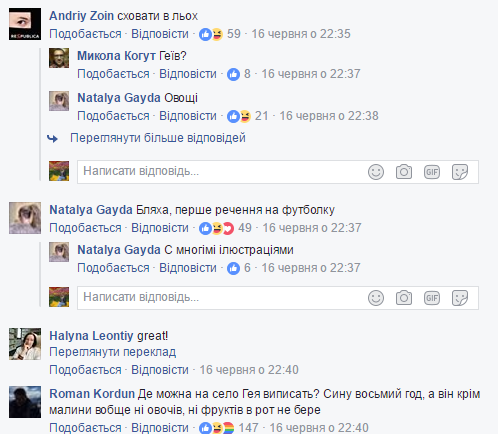View reactions on Andriy Zoin's comment
Image resolution: width=498 pixels, height=434 pixels.
[x=220, y=34]
